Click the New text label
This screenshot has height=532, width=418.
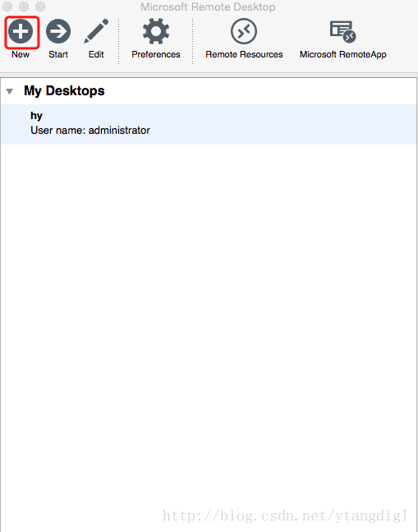(x=21, y=54)
